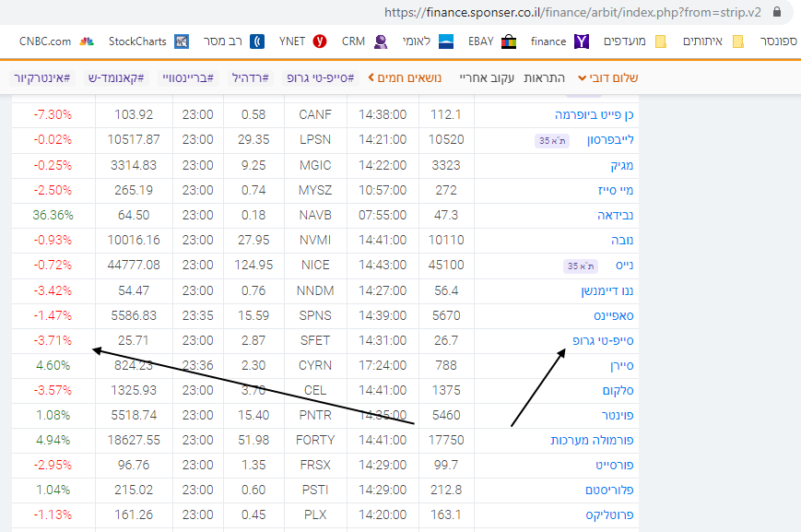Screen dimensions: 801x532
Task: Open the נובה stock link
Action: point(622,240)
